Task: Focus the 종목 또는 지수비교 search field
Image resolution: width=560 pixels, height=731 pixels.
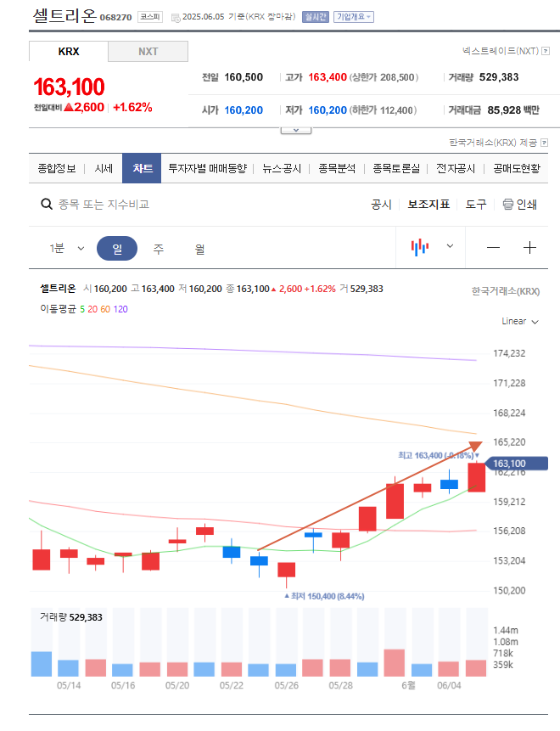Action: (x=104, y=205)
